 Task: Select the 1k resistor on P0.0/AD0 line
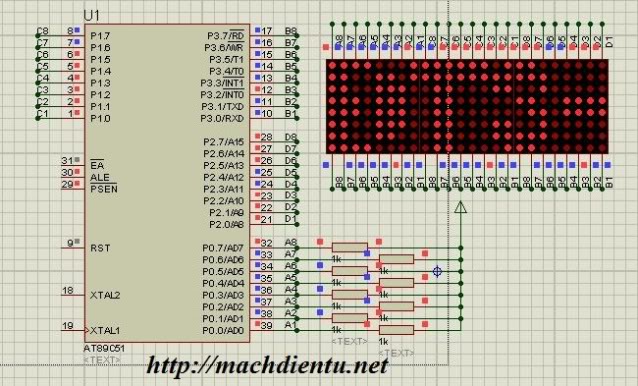(396, 330)
